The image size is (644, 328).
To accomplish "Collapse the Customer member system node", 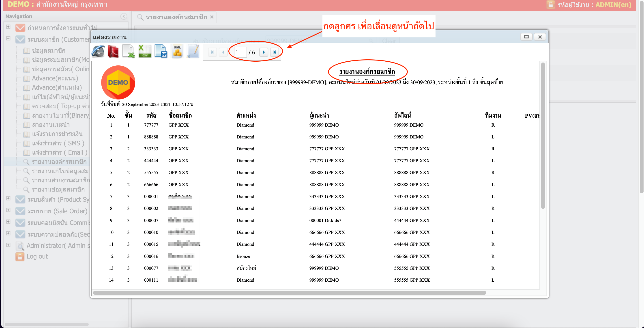I will click(x=8, y=39).
